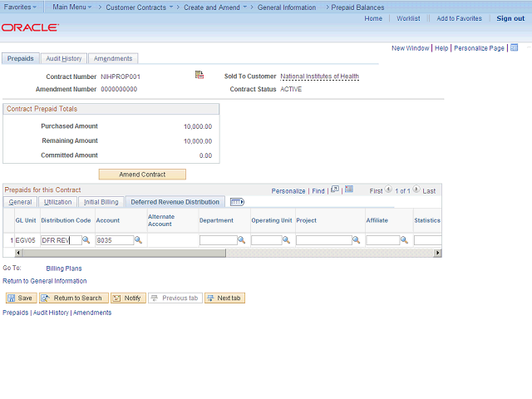Image resolution: width=532 pixels, height=399 pixels.
Task: Click the Home link
Action: [373, 18]
